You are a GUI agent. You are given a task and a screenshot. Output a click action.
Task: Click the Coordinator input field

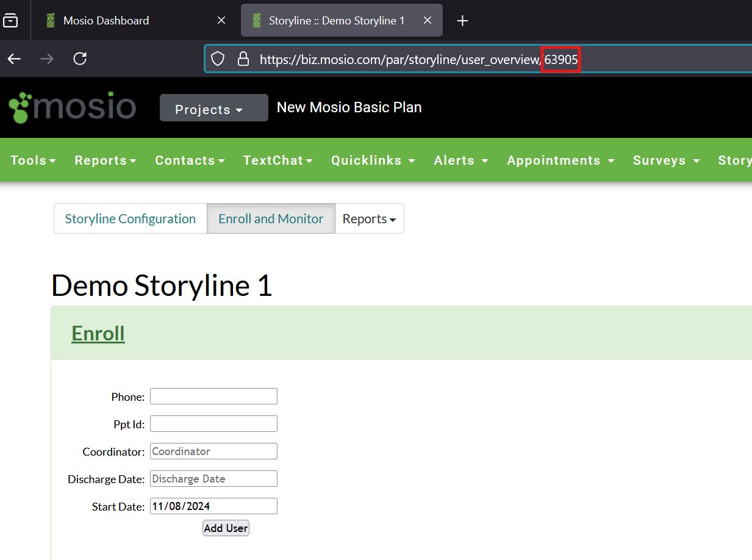(x=213, y=451)
